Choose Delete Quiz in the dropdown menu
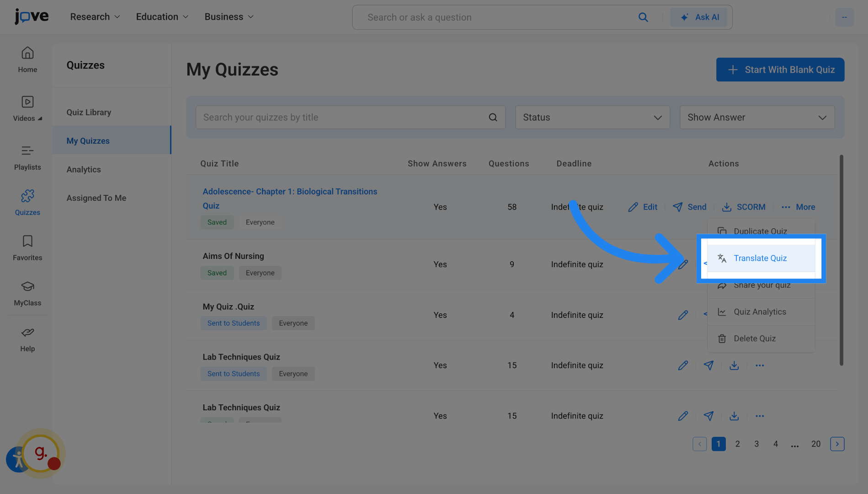 (x=755, y=338)
